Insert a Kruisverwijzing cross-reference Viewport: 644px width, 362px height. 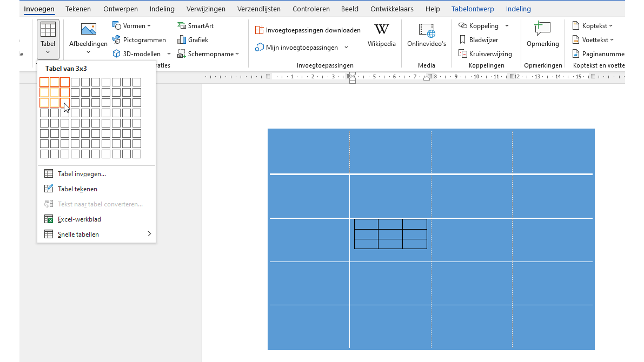click(x=485, y=54)
